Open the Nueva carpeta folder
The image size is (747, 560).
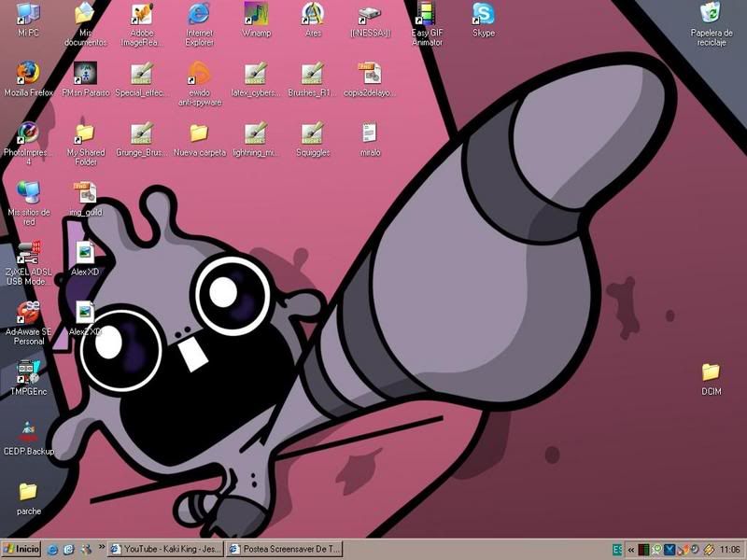click(x=199, y=139)
